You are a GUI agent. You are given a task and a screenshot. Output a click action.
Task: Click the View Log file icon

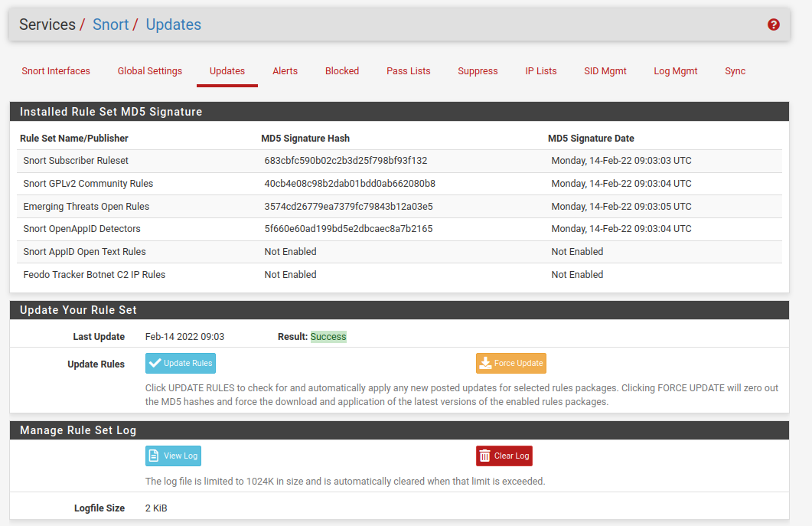click(x=155, y=456)
